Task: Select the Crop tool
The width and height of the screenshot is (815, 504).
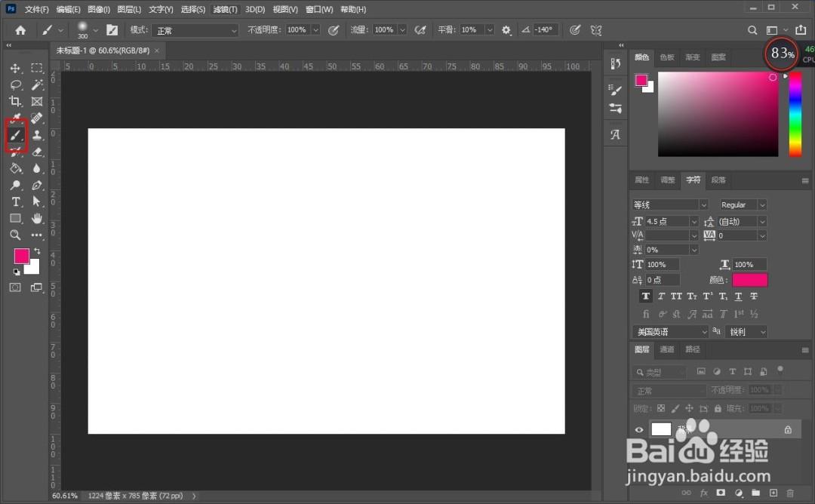Action: [16, 101]
